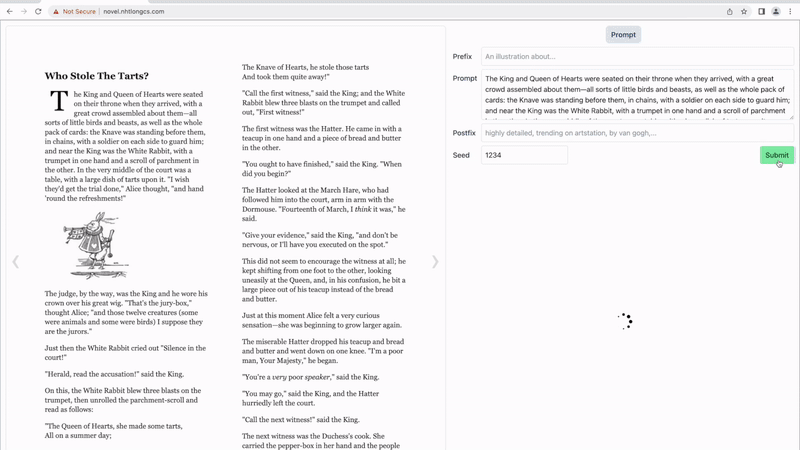Bookmark this page with the star icon
This screenshot has height=450, width=800.
click(744, 11)
